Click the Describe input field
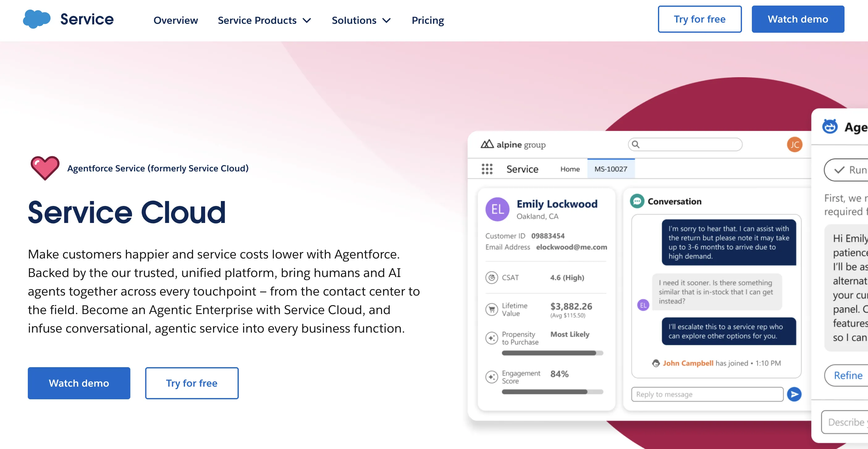 (845, 422)
